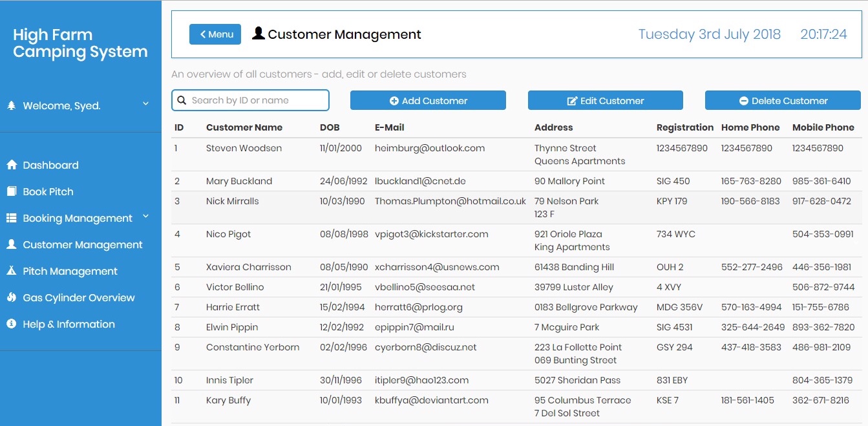The image size is (868, 426).
Task: Open the Gas Cylinder Overview page
Action: pyautogui.click(x=79, y=297)
